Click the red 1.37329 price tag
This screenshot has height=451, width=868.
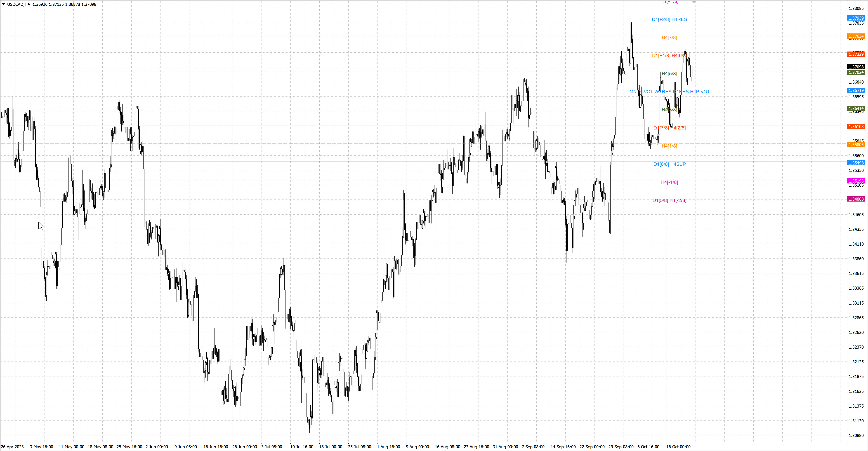point(856,54)
